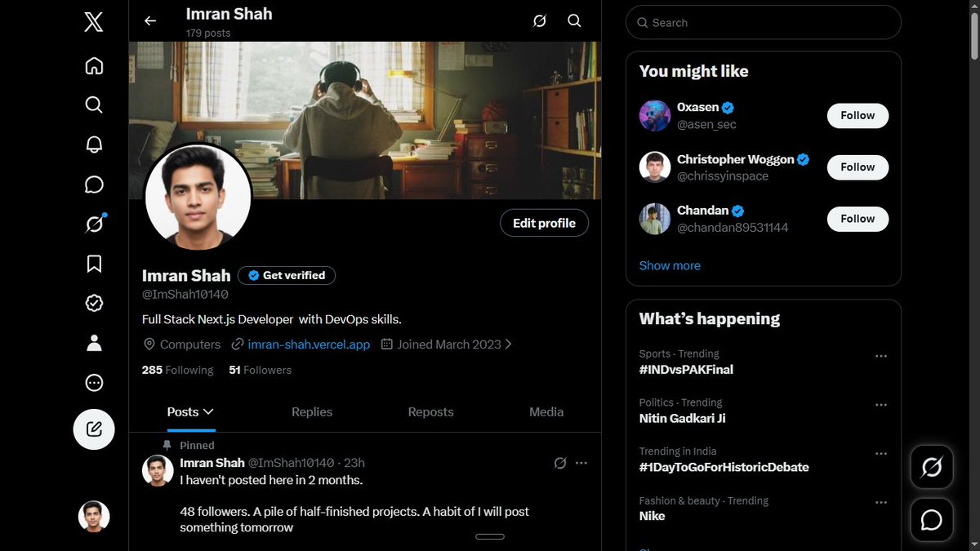Expand Joined March 2023 chevron
This screenshot has height=551, width=980.
coord(509,344)
